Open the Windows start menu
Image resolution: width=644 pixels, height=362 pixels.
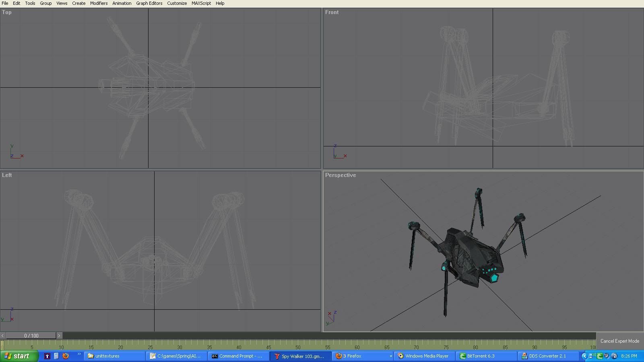[x=19, y=356]
